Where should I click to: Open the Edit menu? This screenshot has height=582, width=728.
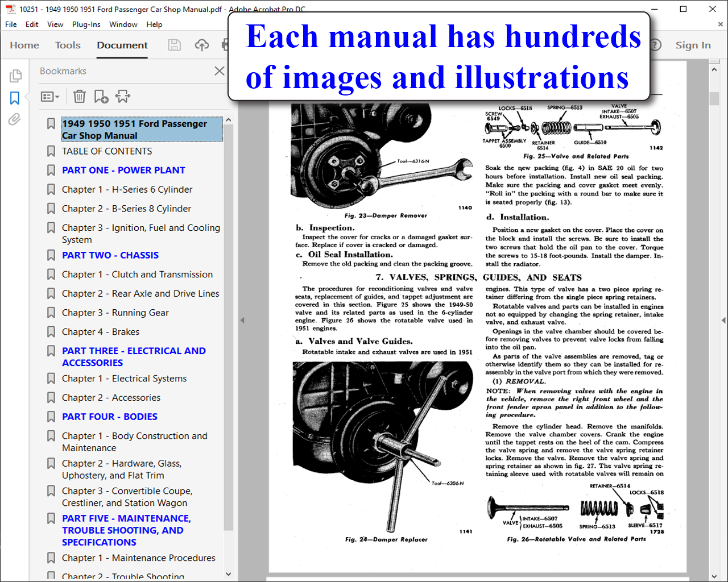click(32, 24)
